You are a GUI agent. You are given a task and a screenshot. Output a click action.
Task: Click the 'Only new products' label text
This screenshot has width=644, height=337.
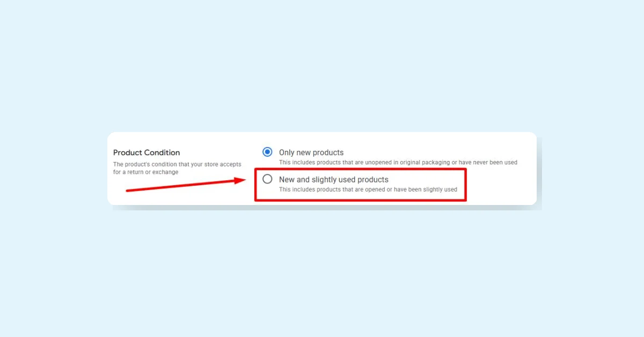311,152
